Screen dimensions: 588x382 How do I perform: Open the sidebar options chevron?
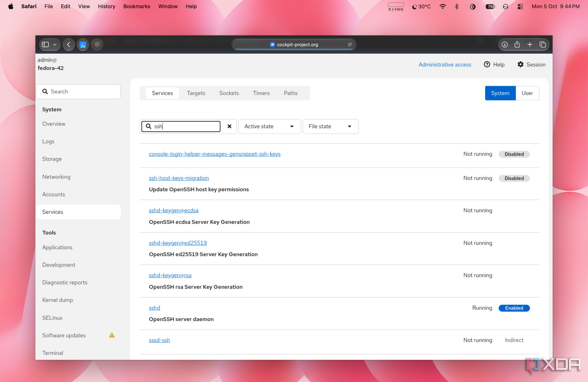55,45
